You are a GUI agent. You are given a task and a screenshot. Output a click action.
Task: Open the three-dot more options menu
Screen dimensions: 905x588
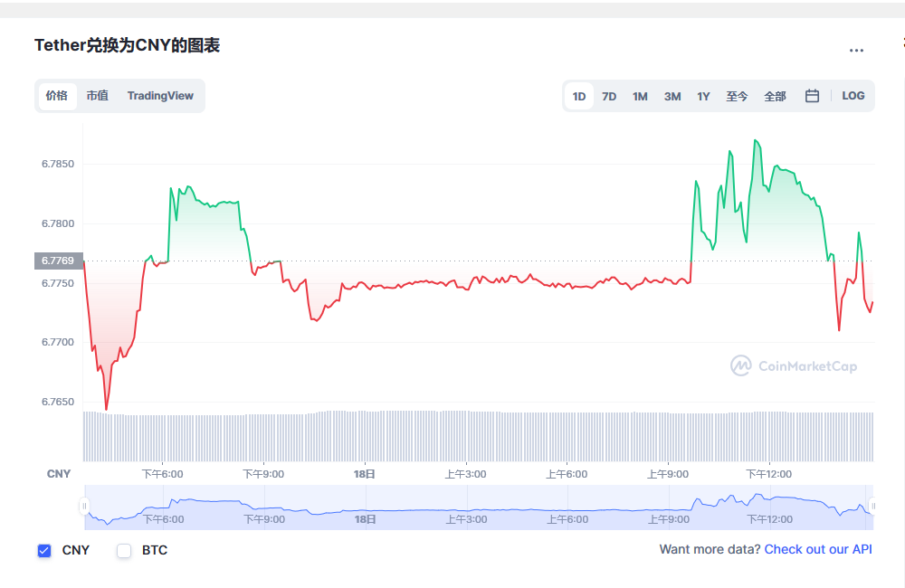click(856, 50)
